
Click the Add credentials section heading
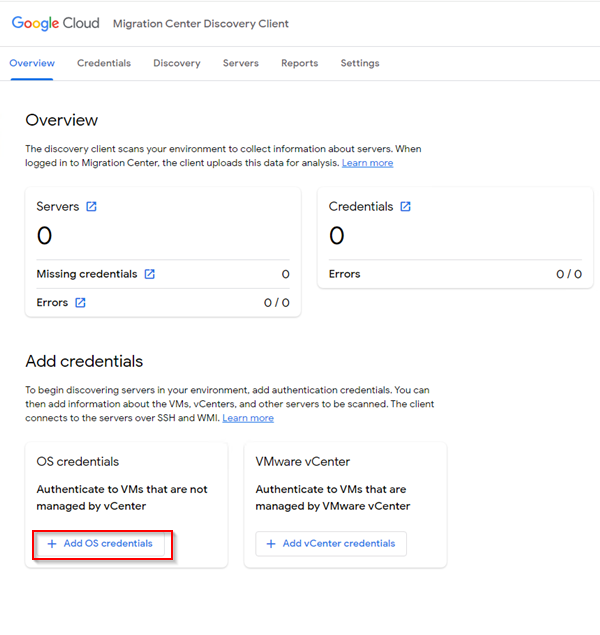pyautogui.click(x=84, y=361)
